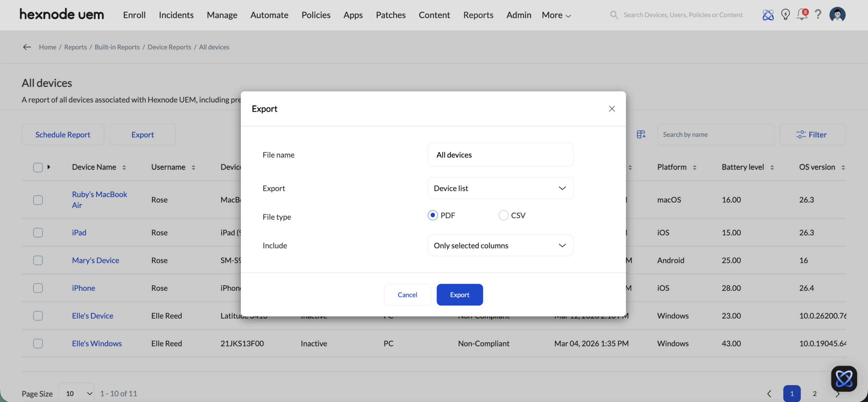The height and width of the screenshot is (402, 868).
Task: Open the floating chat assistant icon
Action: point(844,379)
